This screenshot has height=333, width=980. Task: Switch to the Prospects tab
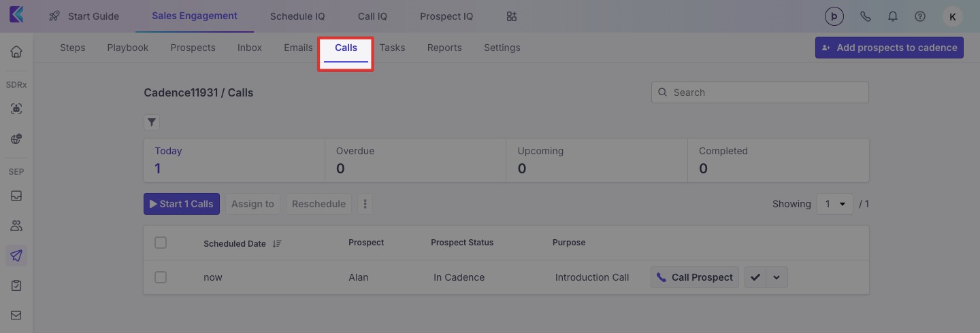point(193,48)
